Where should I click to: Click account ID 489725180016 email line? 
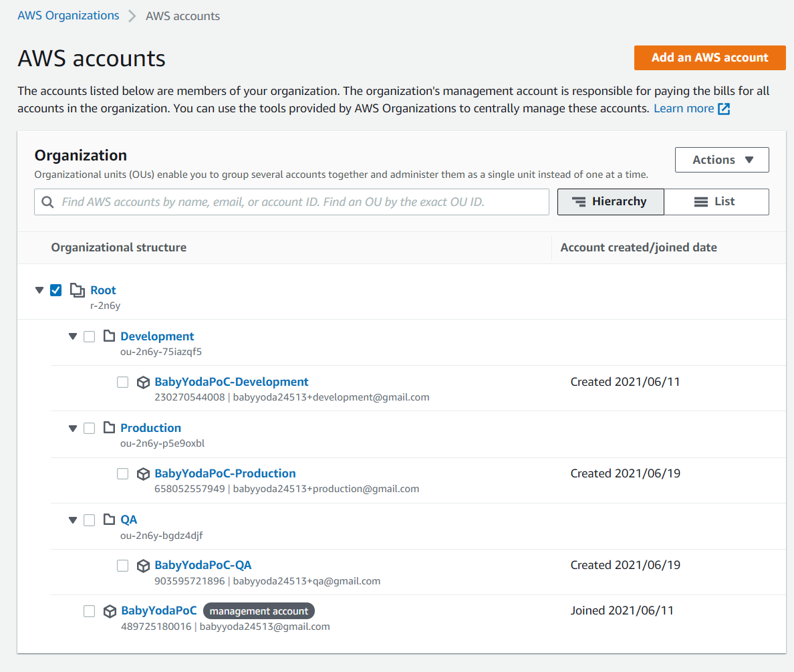point(225,627)
